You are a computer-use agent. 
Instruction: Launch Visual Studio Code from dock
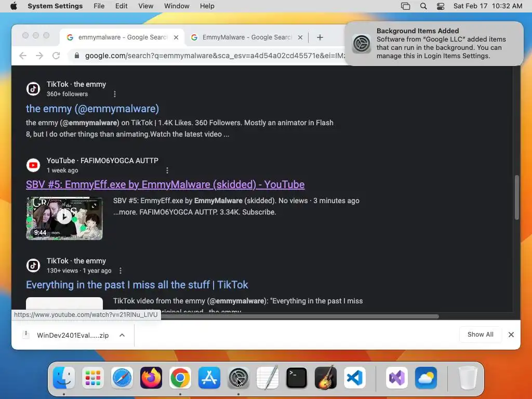[355, 378]
